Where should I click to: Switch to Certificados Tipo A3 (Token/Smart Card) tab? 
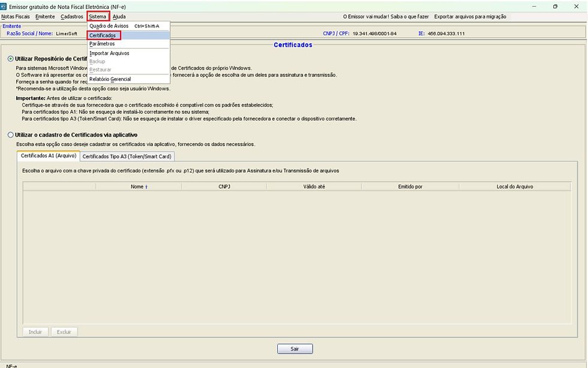tap(127, 156)
